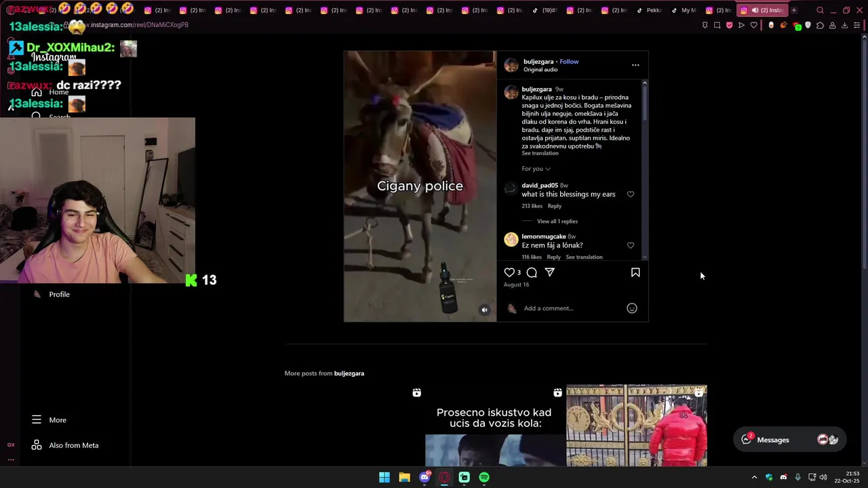
Task: Click the heart bookmarks icon in toolbar
Action: (753, 25)
